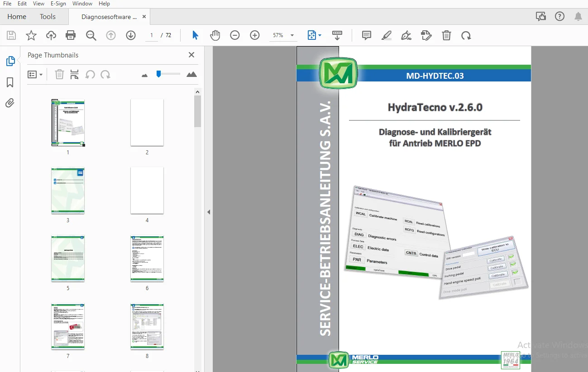Click the print pages icon in thumbnails panel

coord(75,74)
